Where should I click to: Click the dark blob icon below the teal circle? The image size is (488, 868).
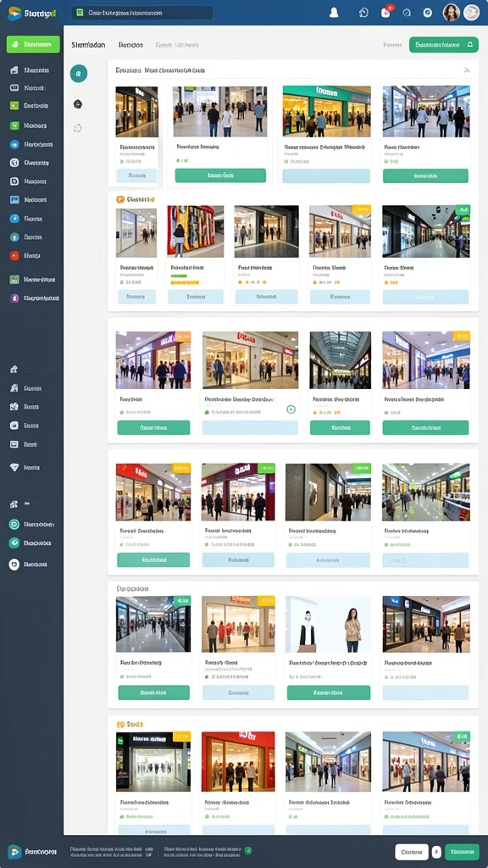click(78, 104)
